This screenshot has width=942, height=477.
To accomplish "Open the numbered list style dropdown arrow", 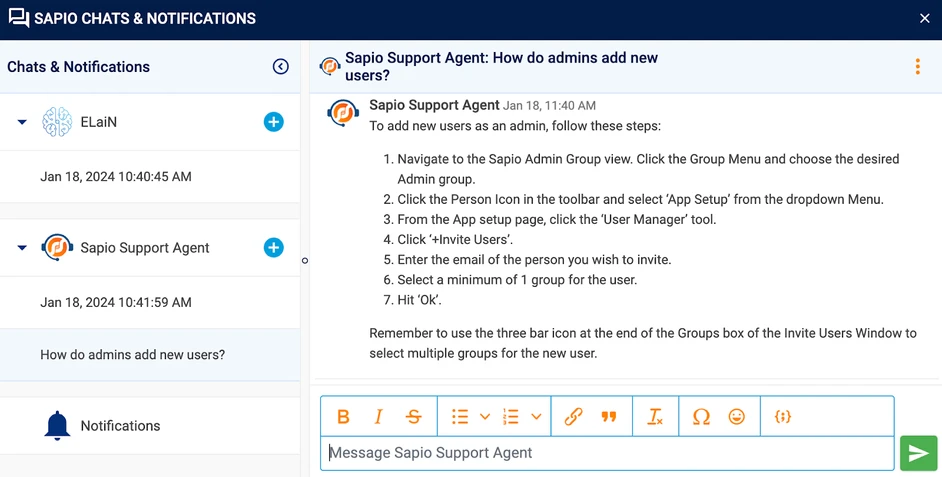I will [x=536, y=417].
